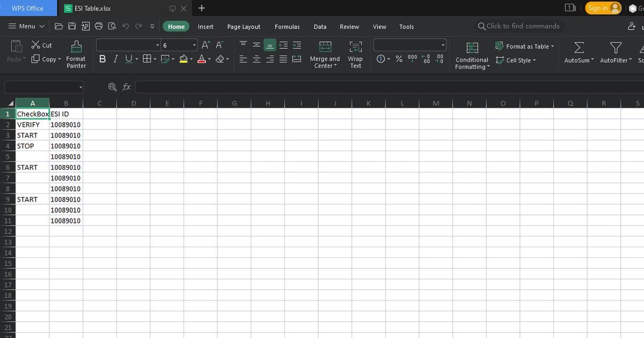Decrease the font size with the A- icon
644x338 pixels.
pos(219,45)
